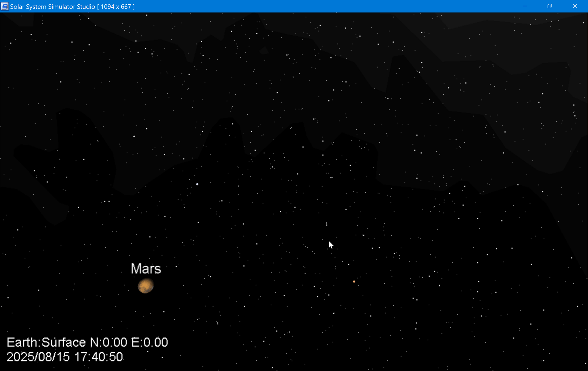This screenshot has width=588, height=371.
Task: Click the word "Earth" in the location overlay
Action: 22,342
